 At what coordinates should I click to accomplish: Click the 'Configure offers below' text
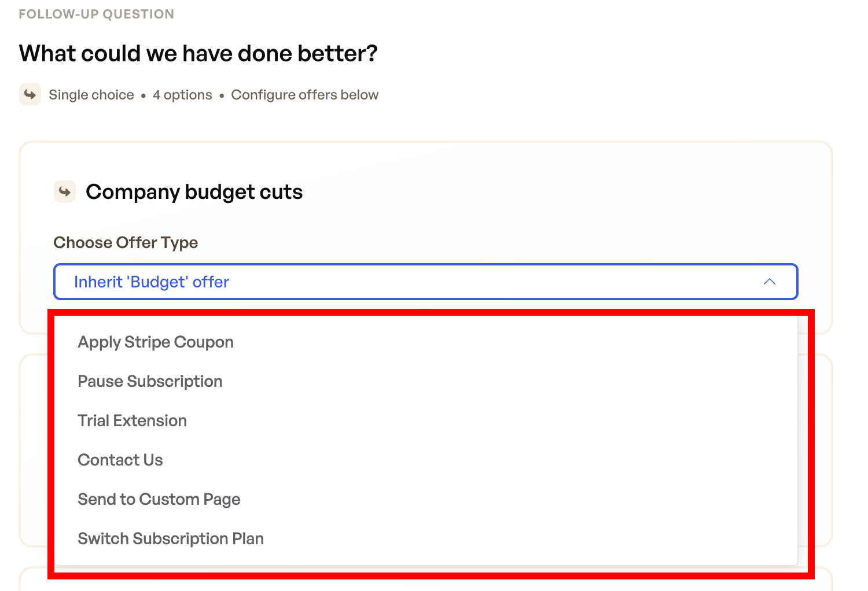click(x=304, y=94)
